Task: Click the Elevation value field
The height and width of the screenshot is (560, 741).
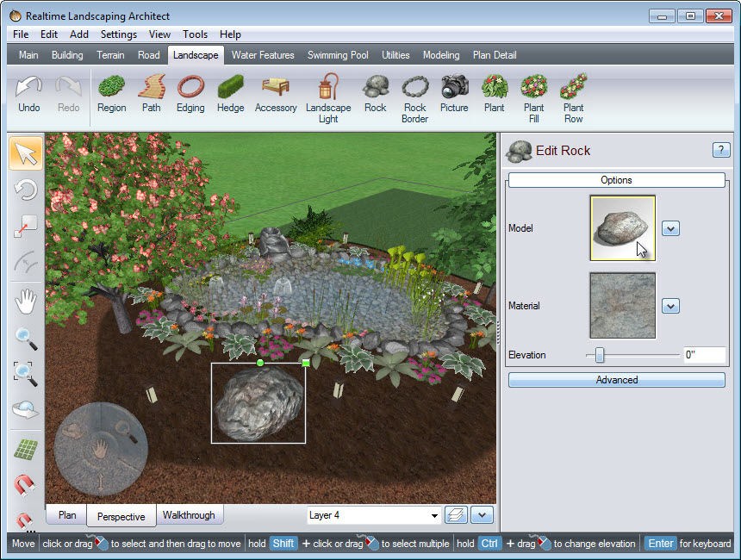Action: [x=704, y=355]
